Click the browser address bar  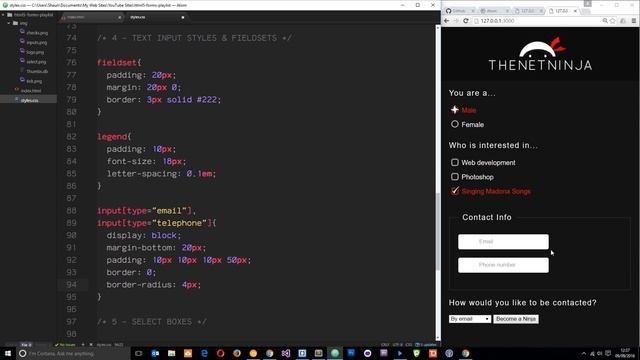click(x=537, y=21)
